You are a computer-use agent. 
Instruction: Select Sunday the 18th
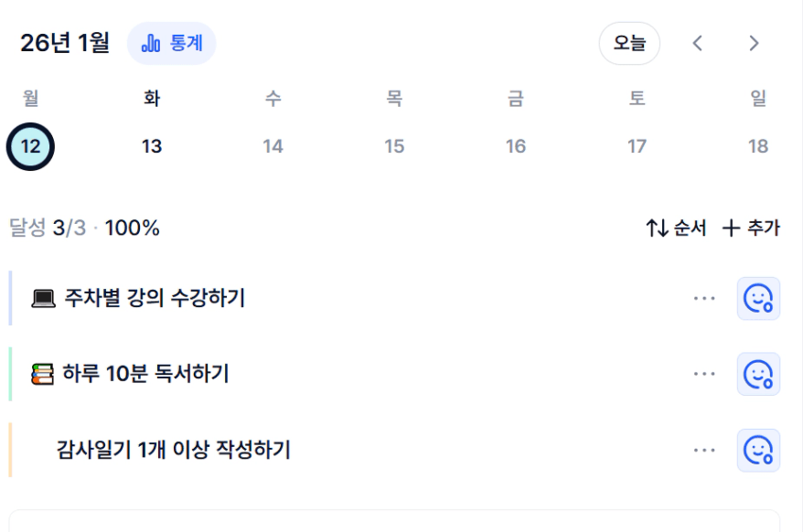pos(758,146)
